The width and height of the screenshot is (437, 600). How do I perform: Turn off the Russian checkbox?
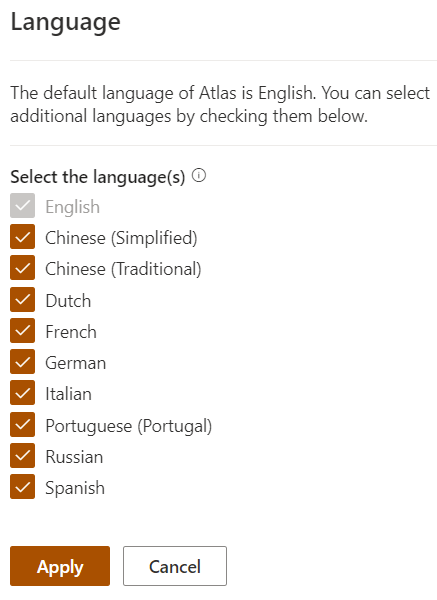(x=23, y=456)
